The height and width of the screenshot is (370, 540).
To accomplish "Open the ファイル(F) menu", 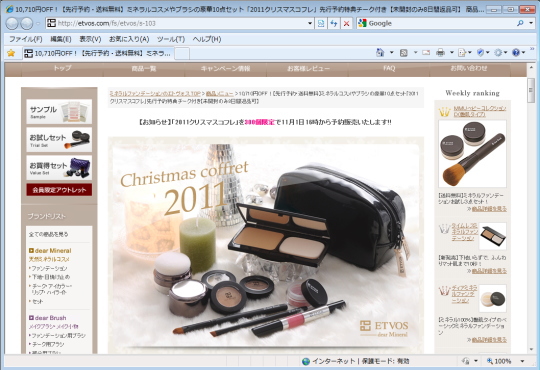I will [25, 39].
